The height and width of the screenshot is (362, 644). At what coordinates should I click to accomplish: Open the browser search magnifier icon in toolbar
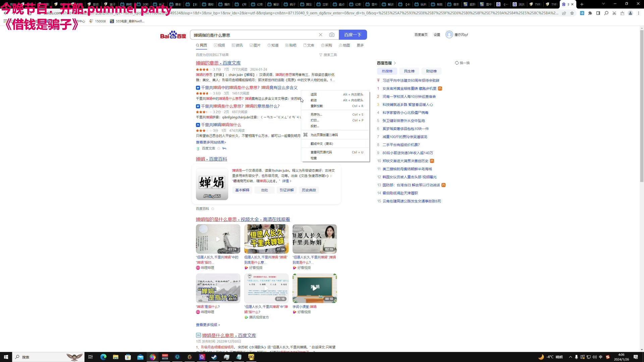(606, 13)
